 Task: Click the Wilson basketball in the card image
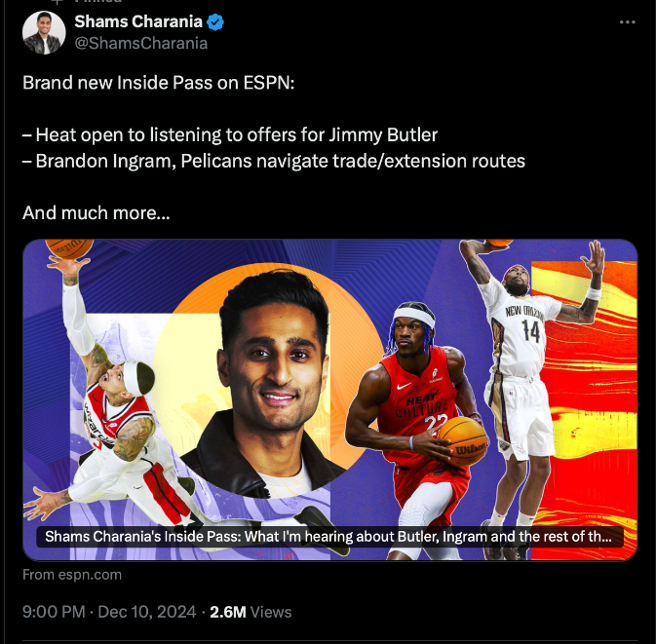(x=463, y=441)
